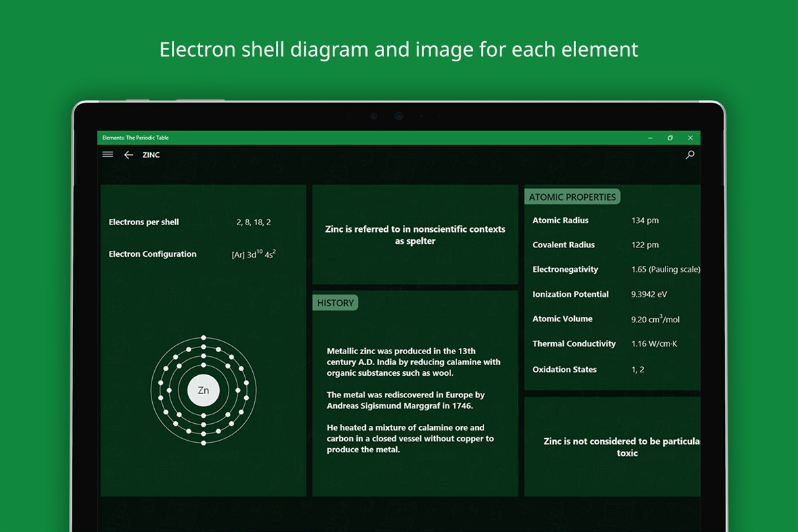Select the HISTORY section header
The image size is (798, 532).
click(x=335, y=303)
